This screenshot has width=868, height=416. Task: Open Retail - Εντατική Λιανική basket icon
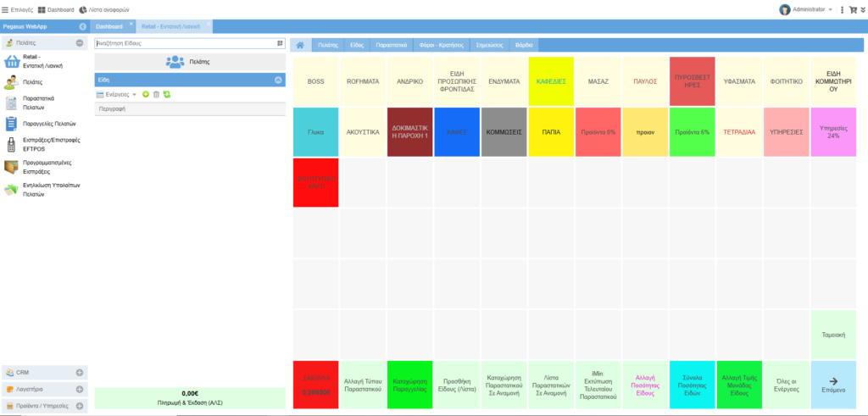click(x=12, y=61)
